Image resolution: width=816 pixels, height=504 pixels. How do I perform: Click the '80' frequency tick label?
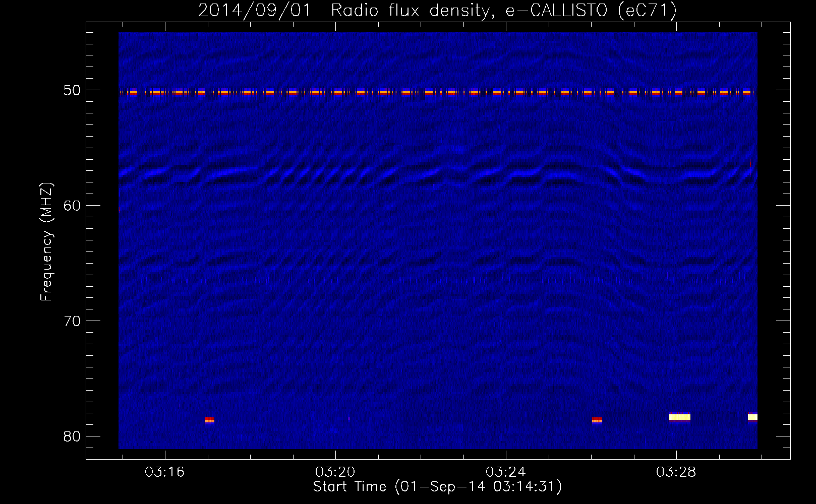pyautogui.click(x=72, y=436)
